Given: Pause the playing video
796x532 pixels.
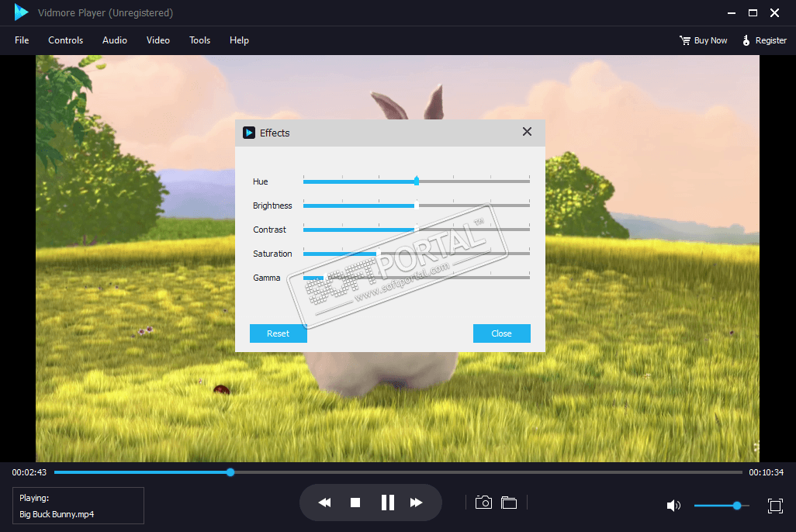Looking at the screenshot, I should [387, 503].
